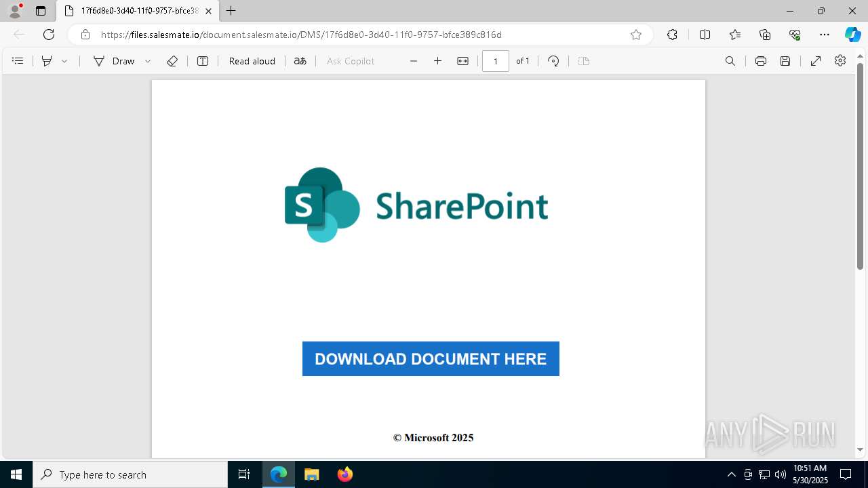
Task: Select the Highlight tool
Action: tap(47, 61)
